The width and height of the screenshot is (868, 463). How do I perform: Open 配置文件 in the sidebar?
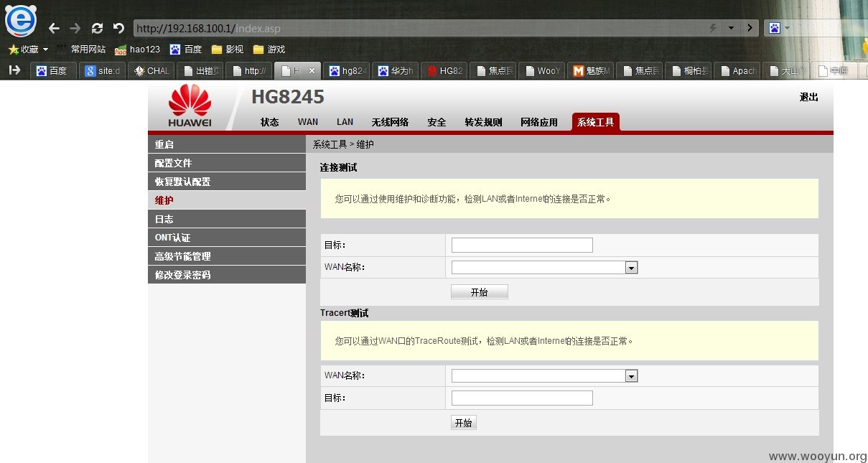pos(227,163)
